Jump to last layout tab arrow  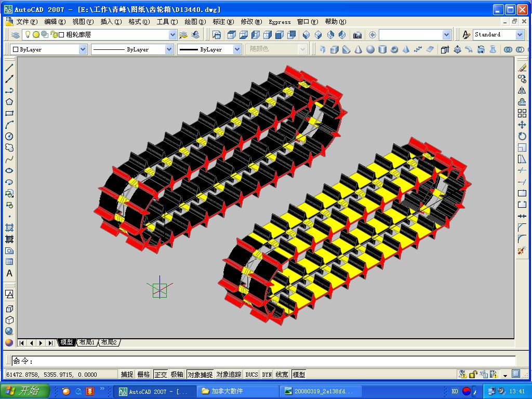click(x=50, y=343)
